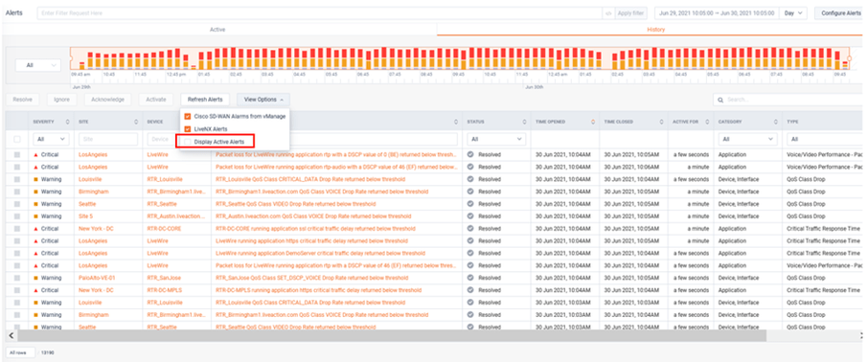Toggle the select-all rows checkbox
This screenshot has width=868, height=362.
pos(17,139)
